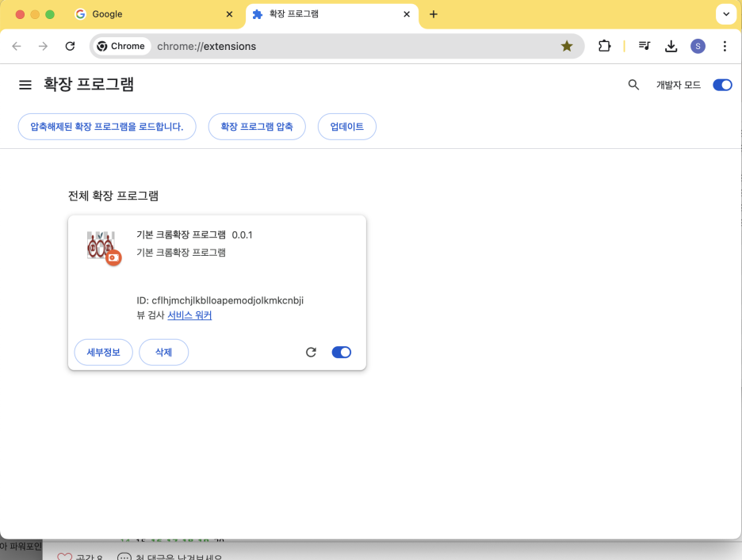This screenshot has width=742, height=560.
Task: Open the downloads icon in toolbar
Action: 671,46
